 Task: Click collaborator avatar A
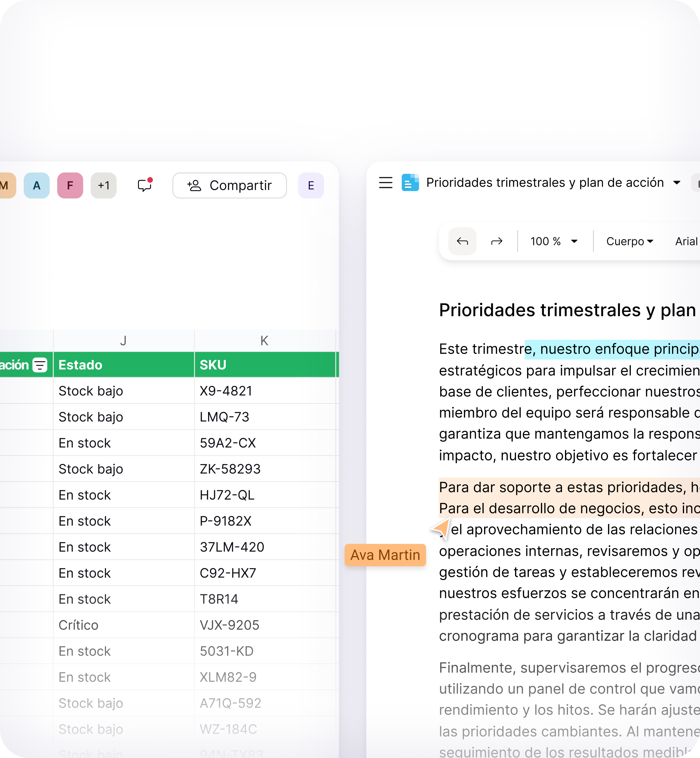(x=37, y=185)
